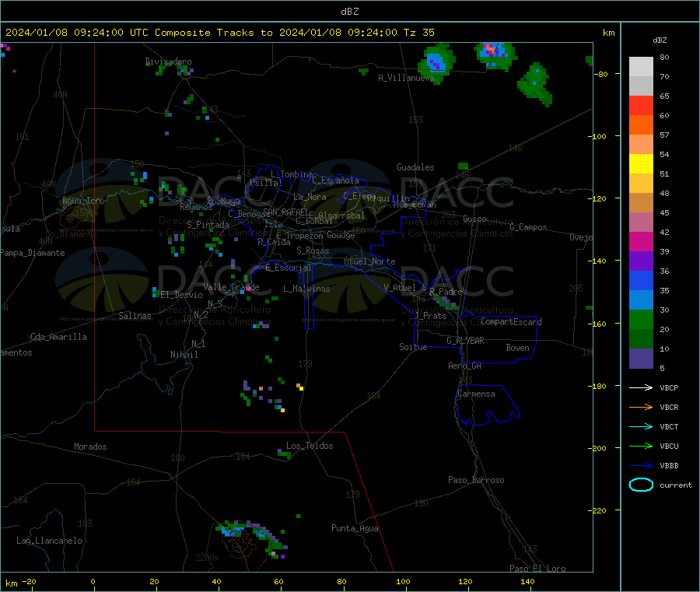
Task: Click the 'C_Campos' map label
Action: [528, 227]
